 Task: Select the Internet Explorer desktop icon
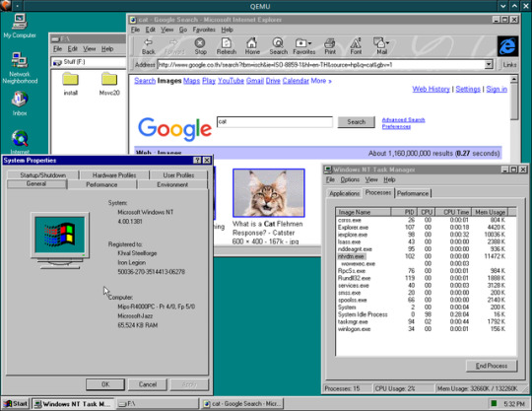tap(20, 142)
